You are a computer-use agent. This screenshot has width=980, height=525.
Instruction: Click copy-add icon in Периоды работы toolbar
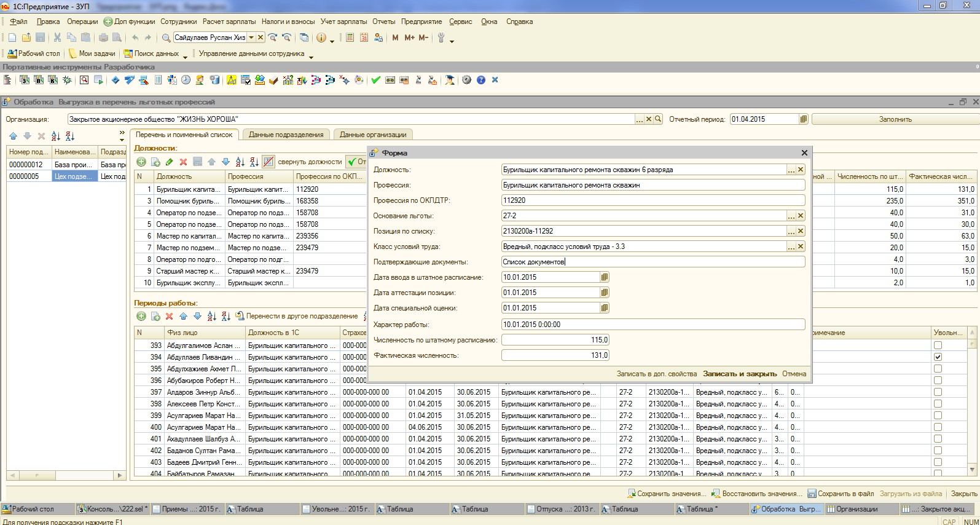point(155,316)
